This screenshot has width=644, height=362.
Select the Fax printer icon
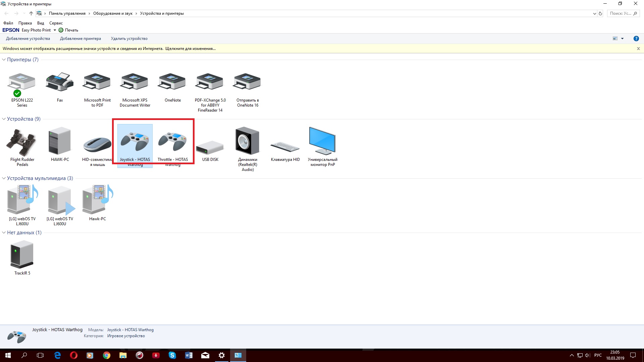click(x=60, y=82)
